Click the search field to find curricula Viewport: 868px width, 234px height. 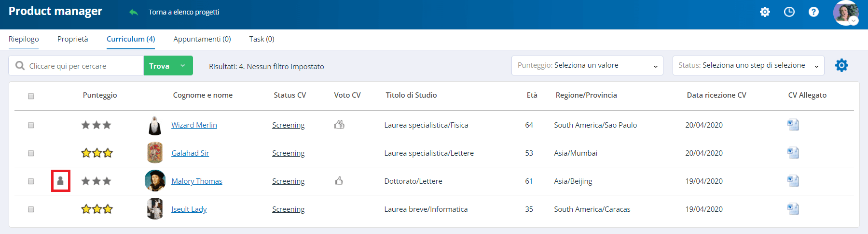pyautogui.click(x=82, y=66)
